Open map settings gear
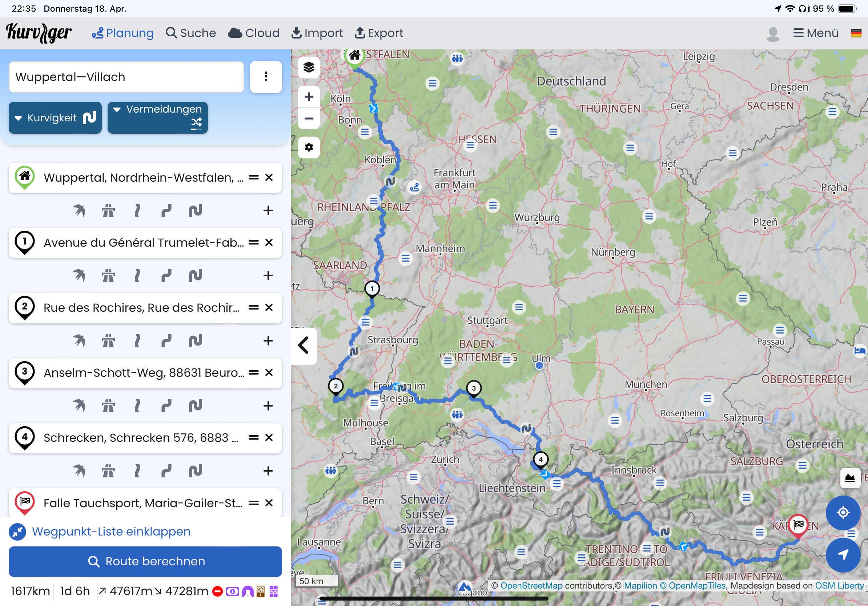Screen dimensions: 868x606 click(x=309, y=147)
